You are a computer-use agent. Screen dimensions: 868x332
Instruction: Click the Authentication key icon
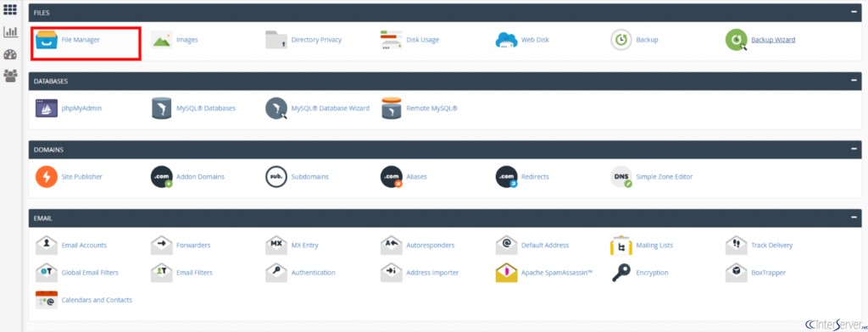[x=276, y=273]
